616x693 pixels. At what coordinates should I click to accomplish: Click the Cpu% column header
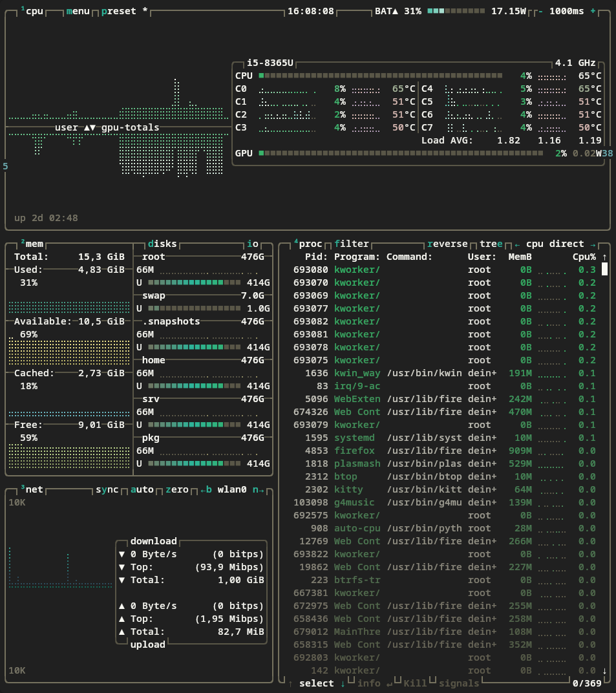[584, 257]
